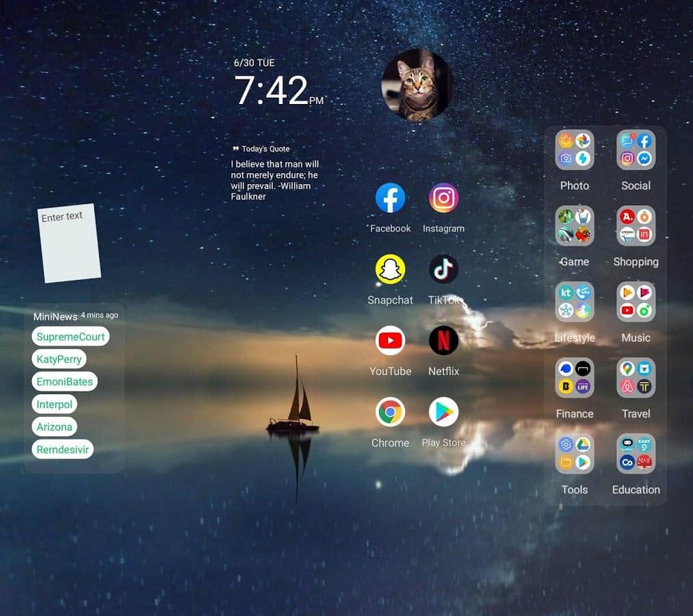Tap the TikTok icon

pos(443,270)
